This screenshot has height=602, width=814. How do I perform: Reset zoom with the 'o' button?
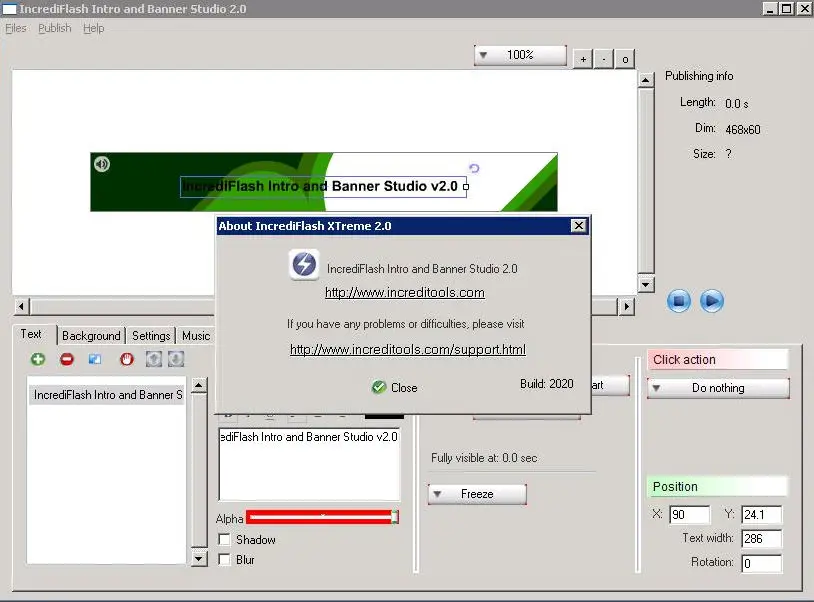[x=625, y=59]
